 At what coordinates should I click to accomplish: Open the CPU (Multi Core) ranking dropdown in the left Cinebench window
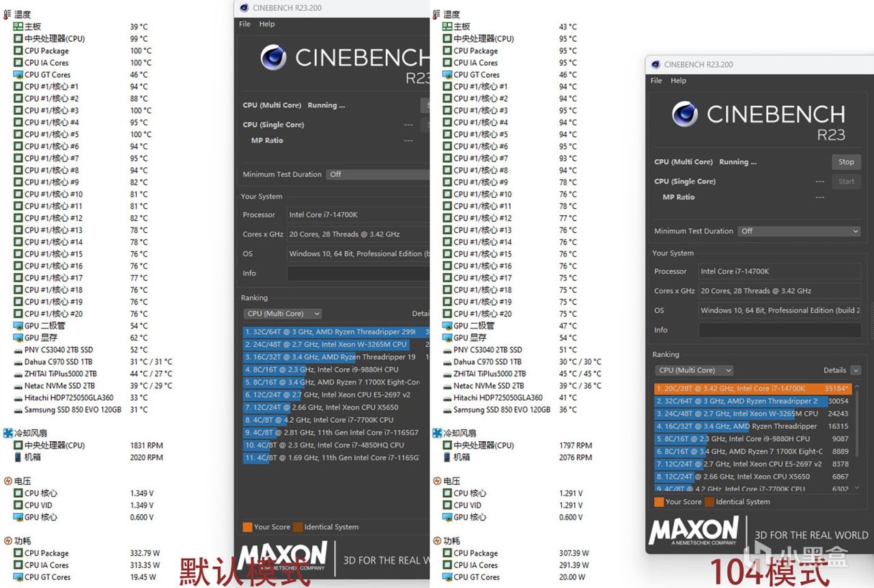(283, 313)
